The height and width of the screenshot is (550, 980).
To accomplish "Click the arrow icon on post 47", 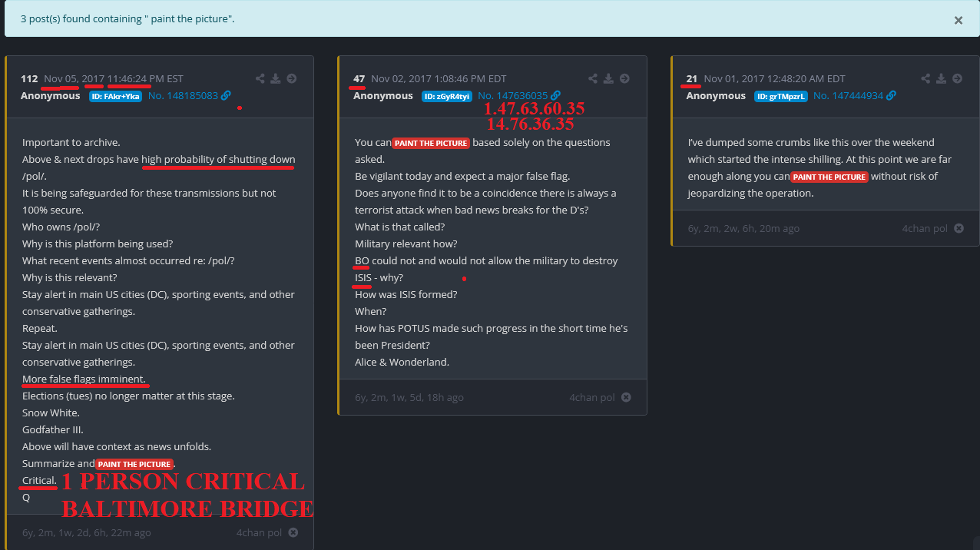I will (x=624, y=78).
